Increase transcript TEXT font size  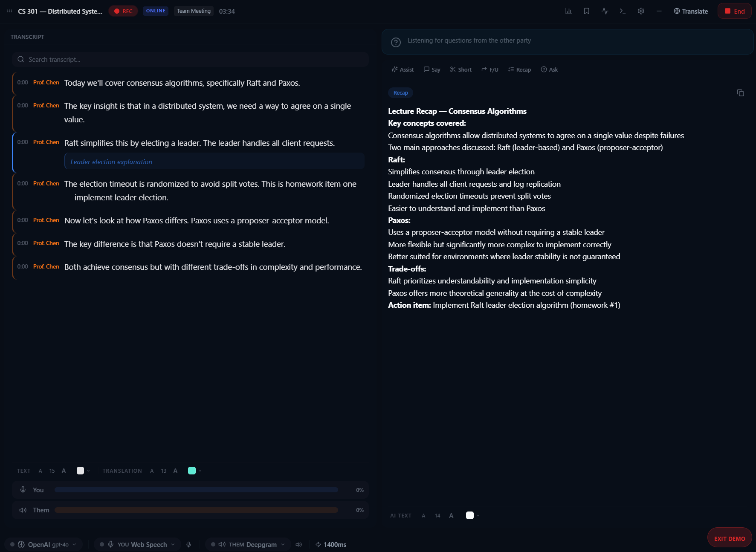(x=64, y=471)
